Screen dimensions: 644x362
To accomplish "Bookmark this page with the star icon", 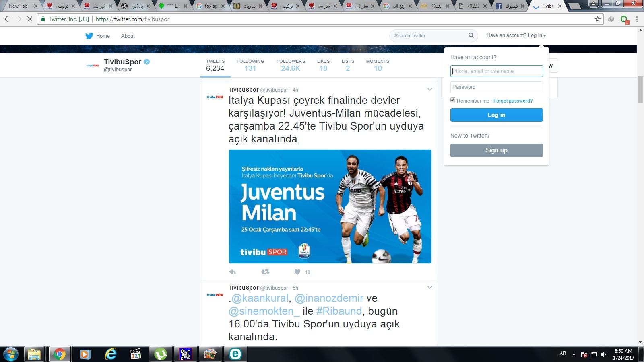I will (598, 19).
